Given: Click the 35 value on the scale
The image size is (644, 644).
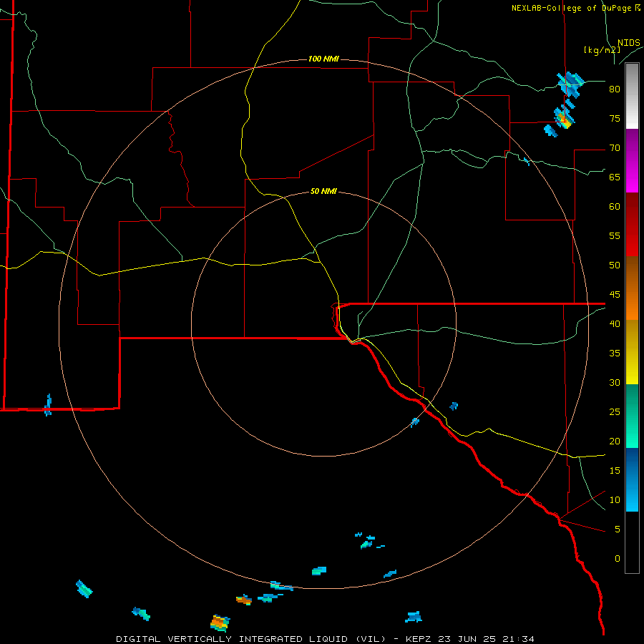Looking at the screenshot, I should [x=615, y=353].
